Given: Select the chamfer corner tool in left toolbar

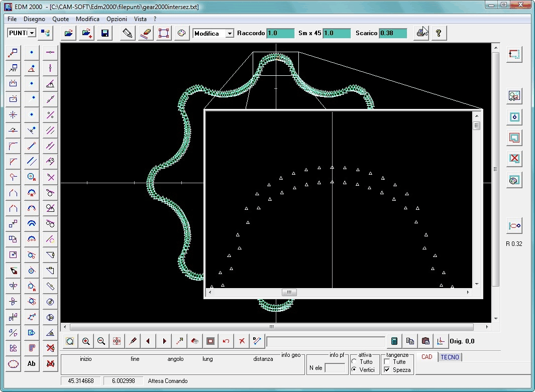Looking at the screenshot, I should pyautogui.click(x=13, y=161).
